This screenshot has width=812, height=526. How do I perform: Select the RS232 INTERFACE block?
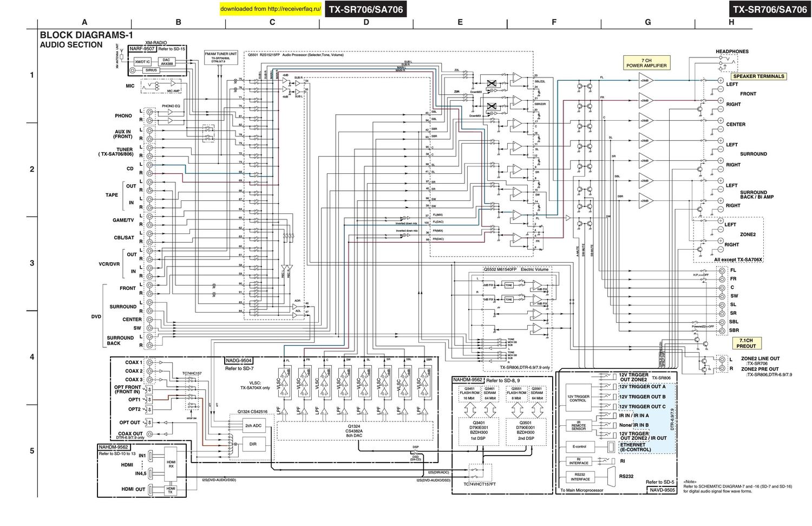tap(580, 477)
